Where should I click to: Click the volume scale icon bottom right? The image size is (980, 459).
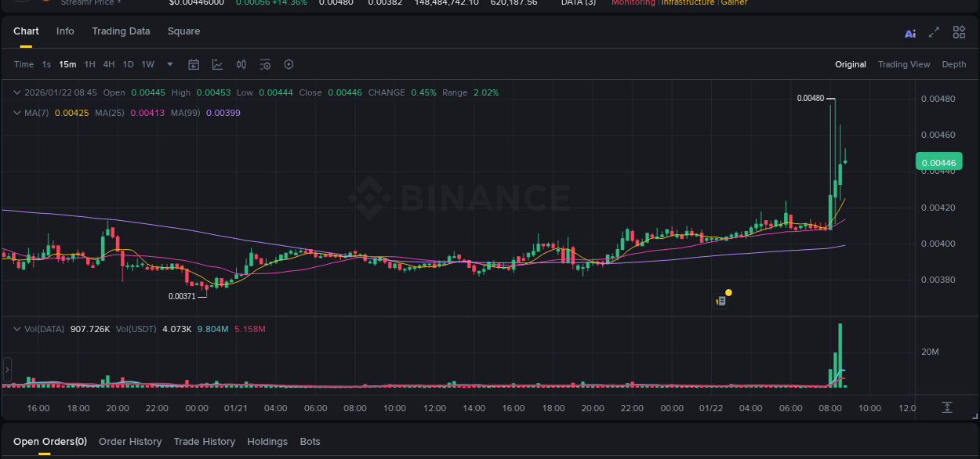pos(946,407)
